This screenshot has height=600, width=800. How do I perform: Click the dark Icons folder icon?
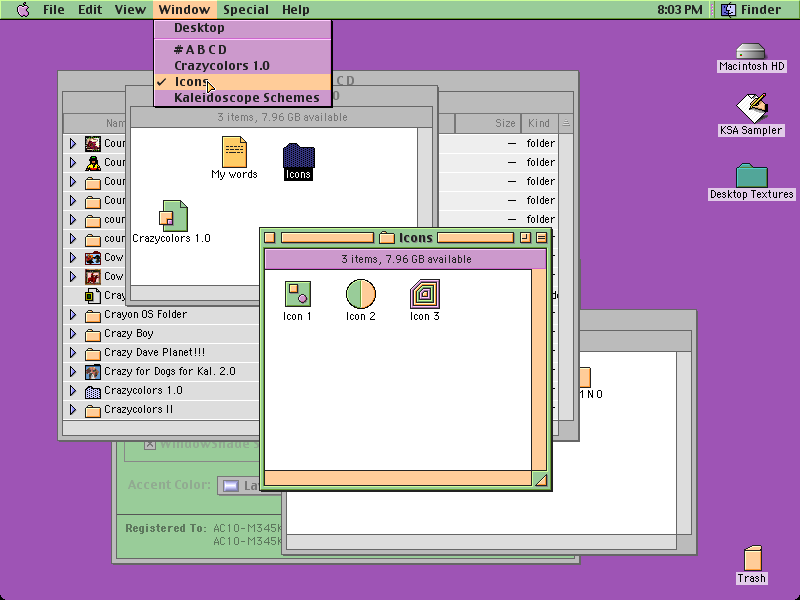(x=298, y=155)
